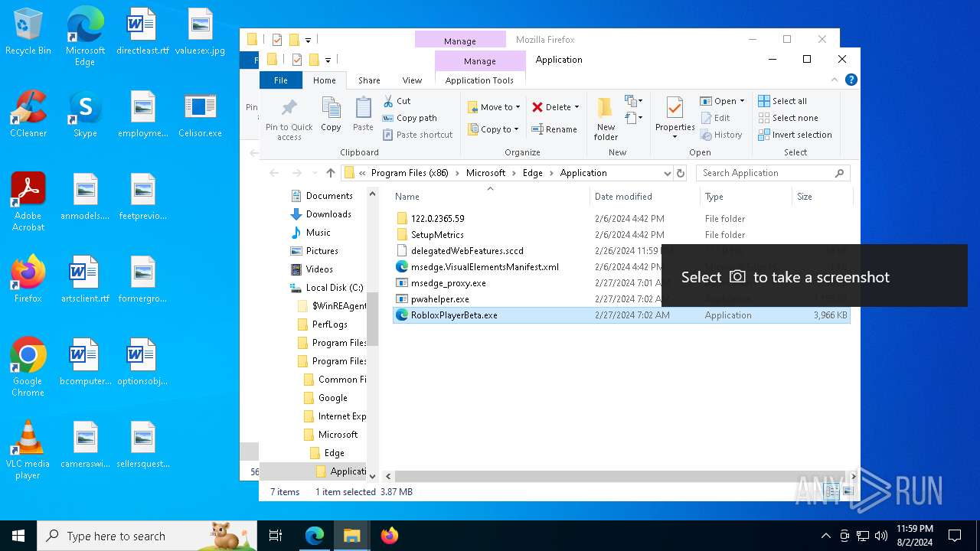The height and width of the screenshot is (551, 980).
Task: Click the Copy icon in the Clipboard group
Action: click(x=331, y=115)
